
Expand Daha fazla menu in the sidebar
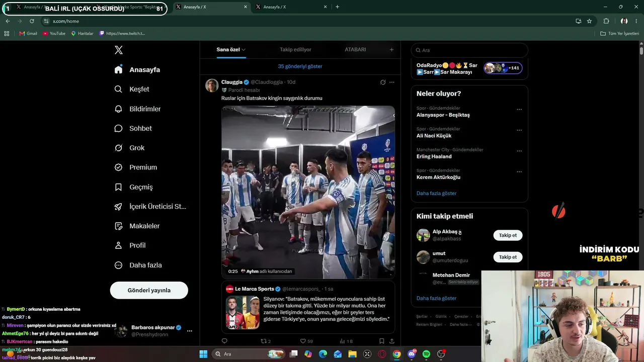(x=138, y=265)
